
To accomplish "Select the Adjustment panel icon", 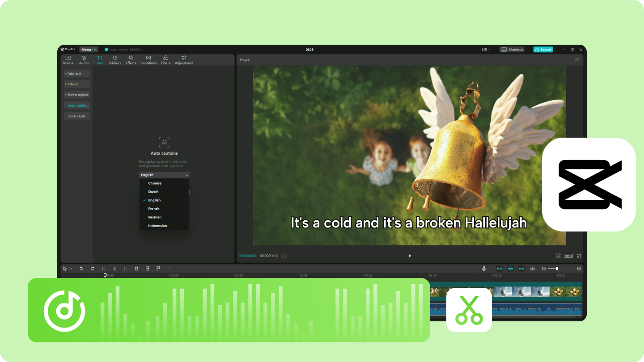I will [x=184, y=59].
